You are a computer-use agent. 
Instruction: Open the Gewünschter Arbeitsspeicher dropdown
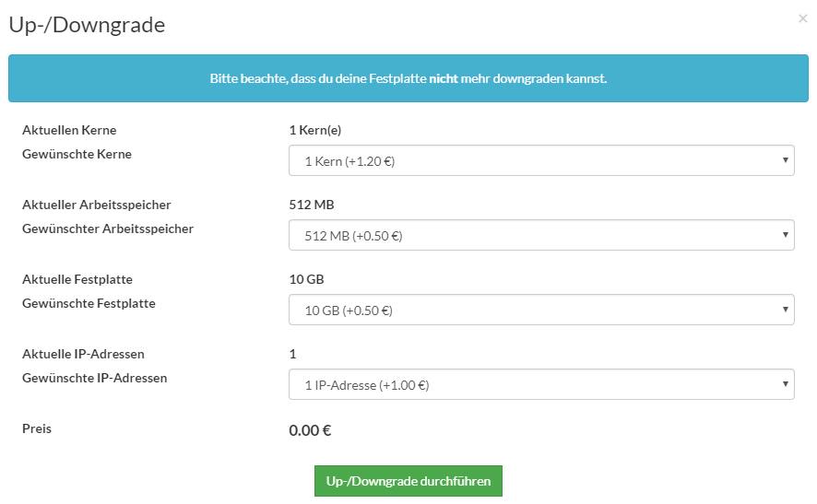point(541,235)
